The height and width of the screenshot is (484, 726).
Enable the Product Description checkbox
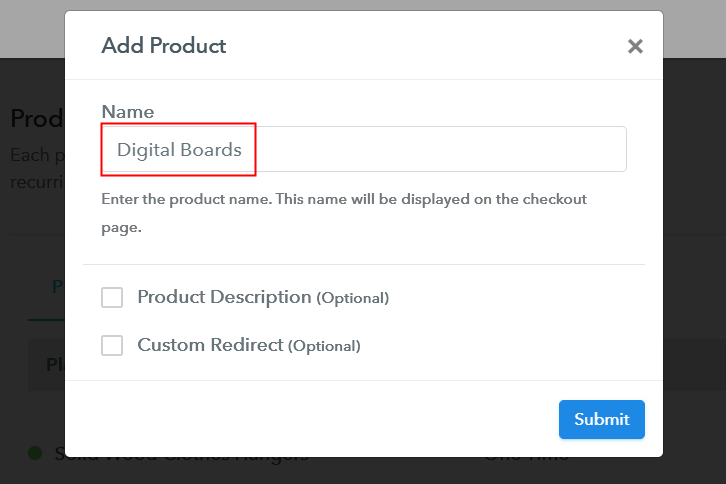coord(112,297)
